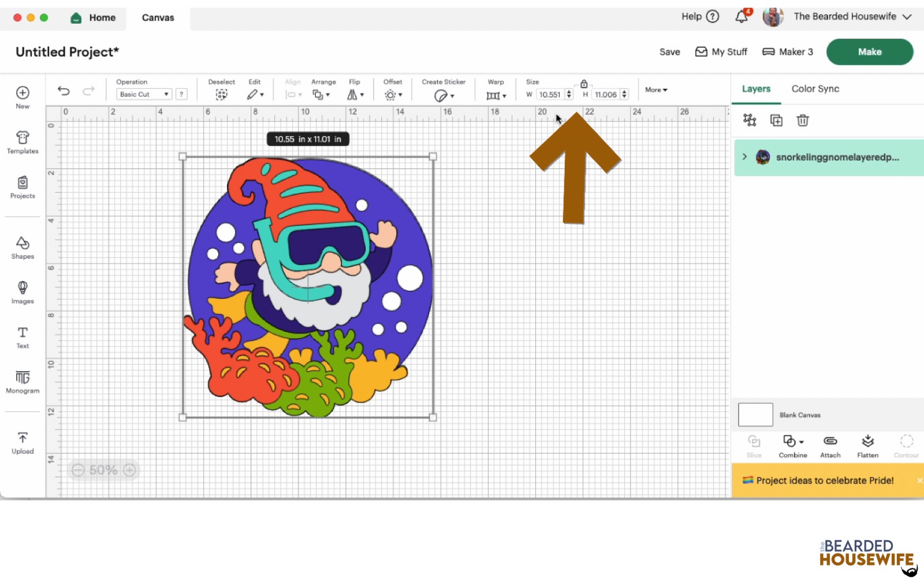
Task: Switch to the Color Sync tab
Action: coord(815,89)
